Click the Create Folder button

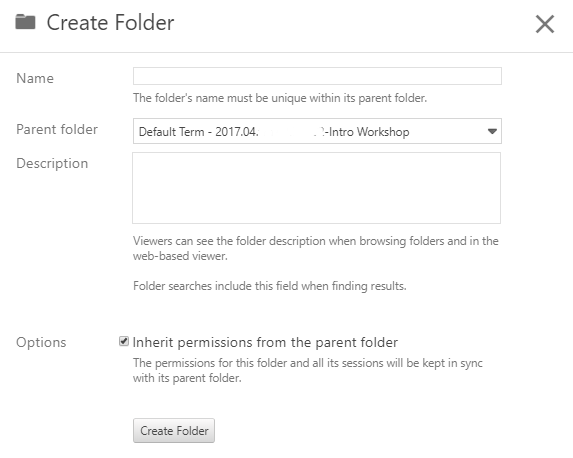point(174,431)
